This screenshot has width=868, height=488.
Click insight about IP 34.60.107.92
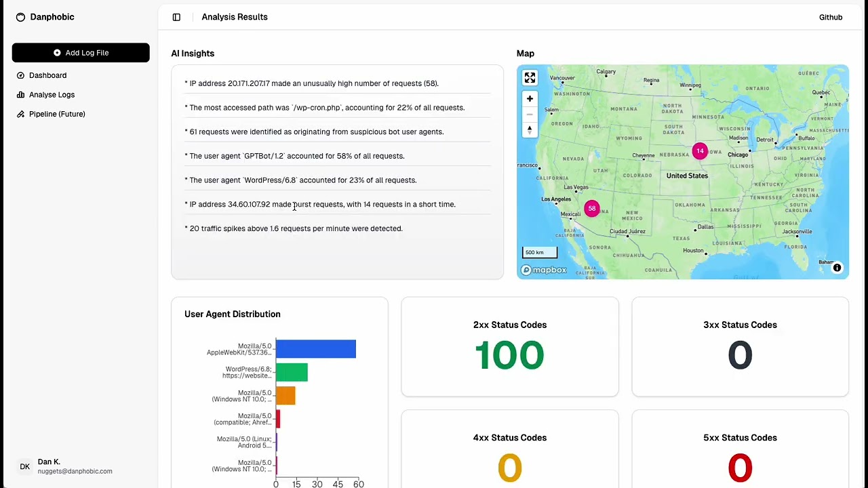click(x=320, y=204)
